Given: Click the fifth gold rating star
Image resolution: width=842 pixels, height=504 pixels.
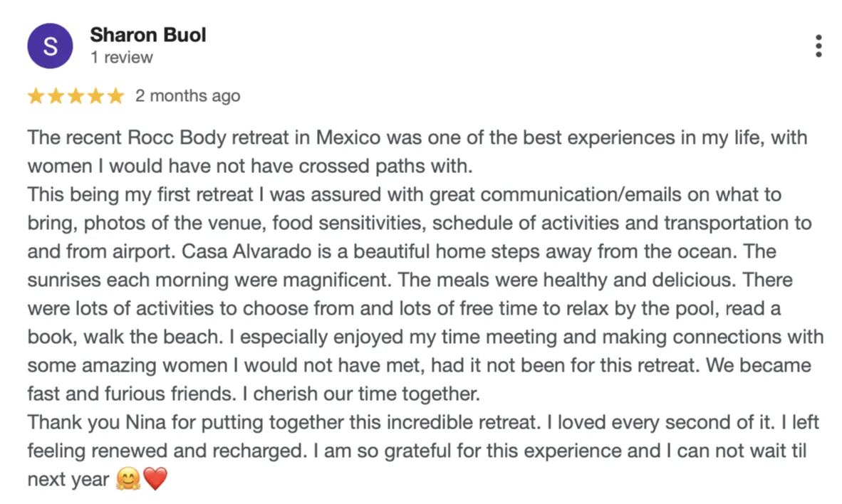Looking at the screenshot, I should (115, 96).
